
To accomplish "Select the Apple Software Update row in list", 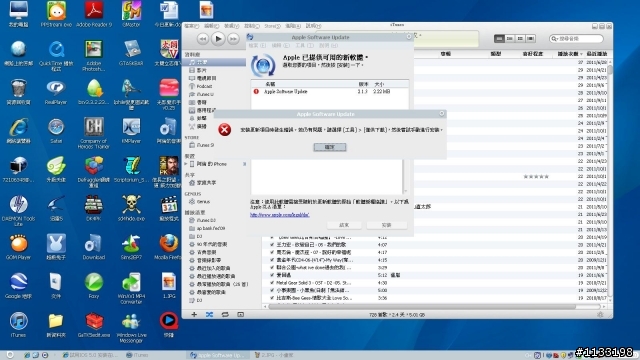I will pyautogui.click(x=329, y=91).
